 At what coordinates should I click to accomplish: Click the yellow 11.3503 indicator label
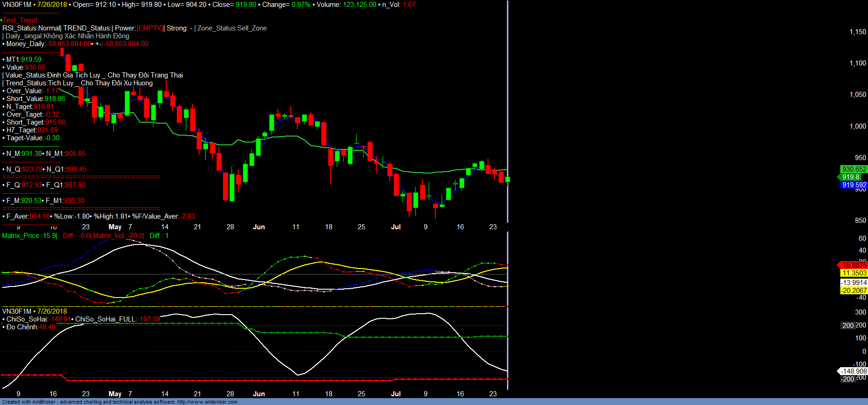tap(854, 273)
